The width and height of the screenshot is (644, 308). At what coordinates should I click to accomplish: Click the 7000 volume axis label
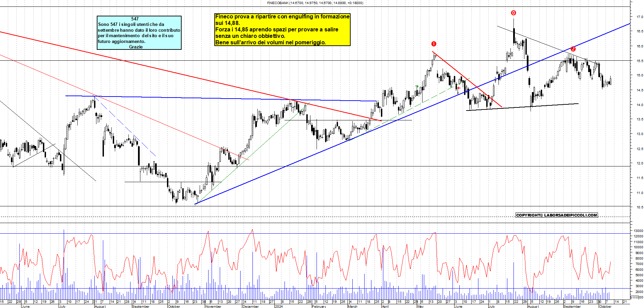(x=639, y=264)
